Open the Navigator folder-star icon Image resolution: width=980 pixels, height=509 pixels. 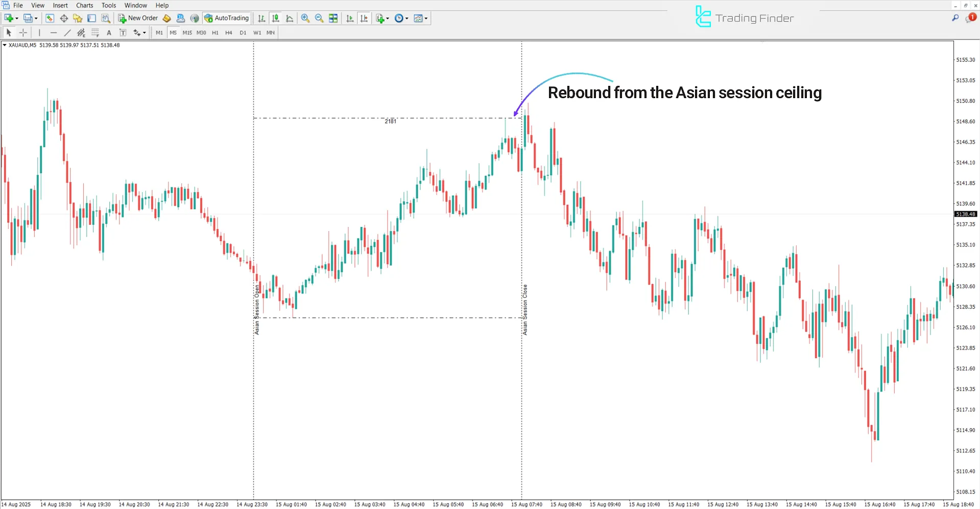78,18
